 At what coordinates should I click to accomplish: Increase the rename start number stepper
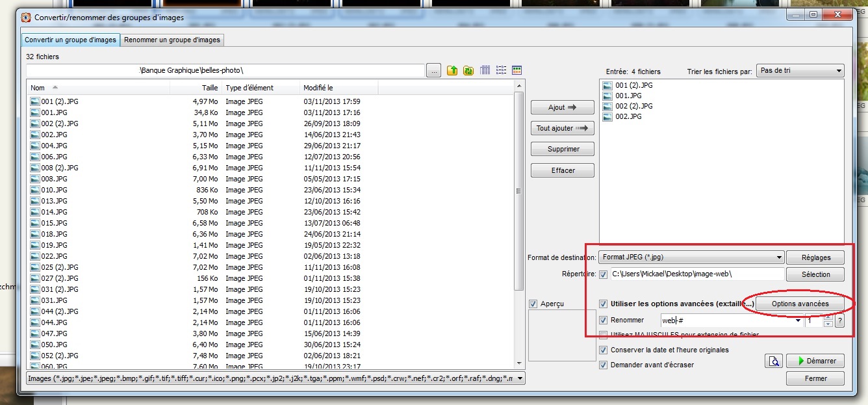pyautogui.click(x=828, y=317)
